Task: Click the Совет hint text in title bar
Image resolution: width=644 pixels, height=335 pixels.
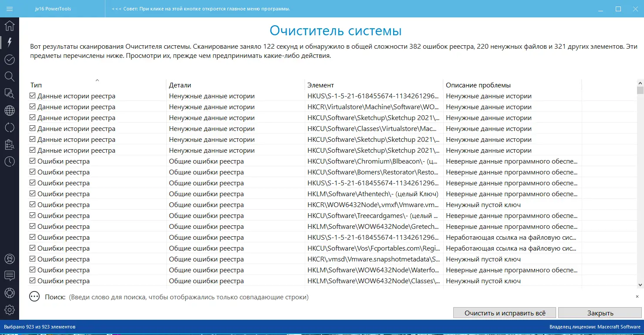Action: pyautogui.click(x=201, y=9)
